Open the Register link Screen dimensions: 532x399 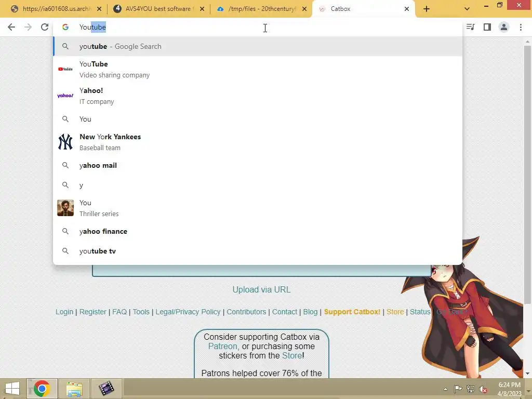pyautogui.click(x=92, y=312)
